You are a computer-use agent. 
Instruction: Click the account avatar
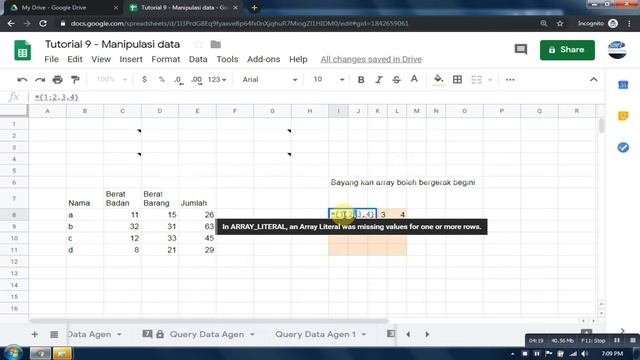(x=617, y=50)
